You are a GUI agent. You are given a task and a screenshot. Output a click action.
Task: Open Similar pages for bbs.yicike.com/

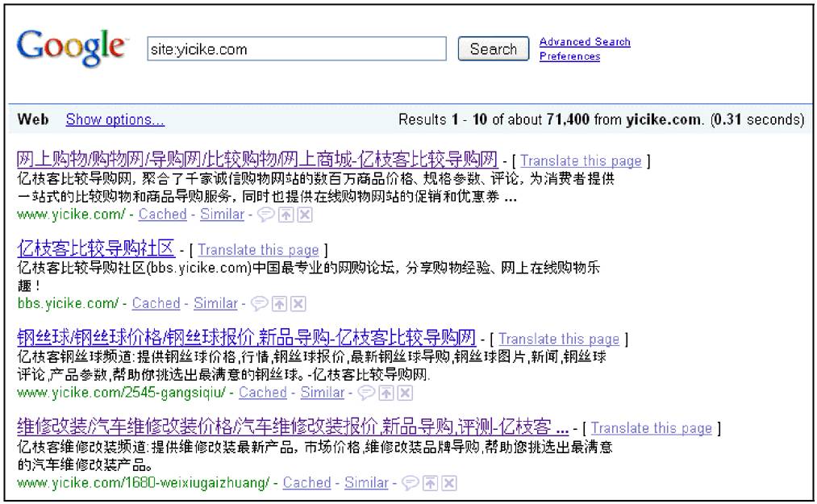coord(215,303)
